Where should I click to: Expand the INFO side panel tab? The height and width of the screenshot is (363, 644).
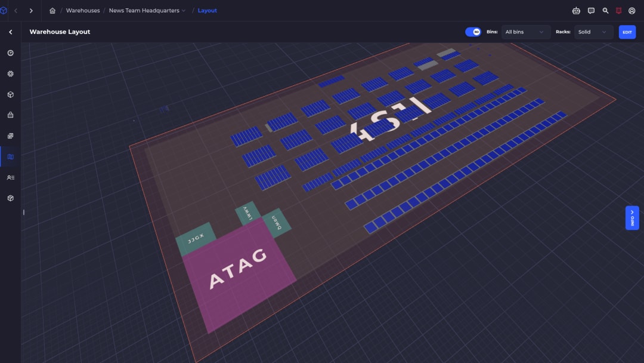[x=632, y=218]
